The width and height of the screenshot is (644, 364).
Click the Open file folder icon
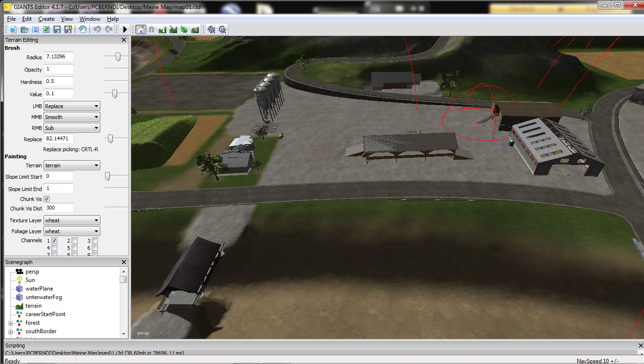coord(24,29)
